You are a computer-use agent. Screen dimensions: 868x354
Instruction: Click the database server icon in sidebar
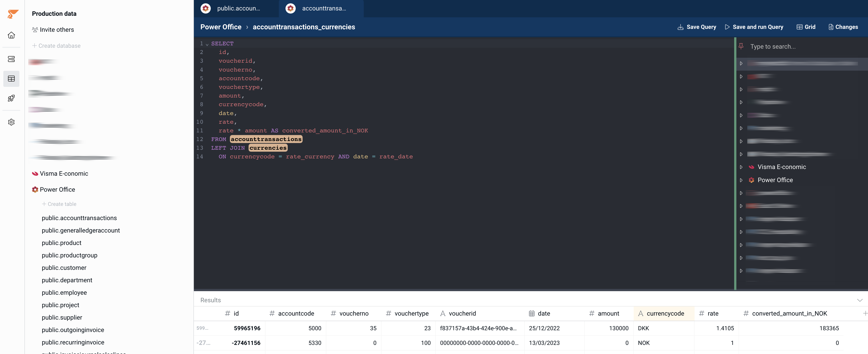click(12, 59)
